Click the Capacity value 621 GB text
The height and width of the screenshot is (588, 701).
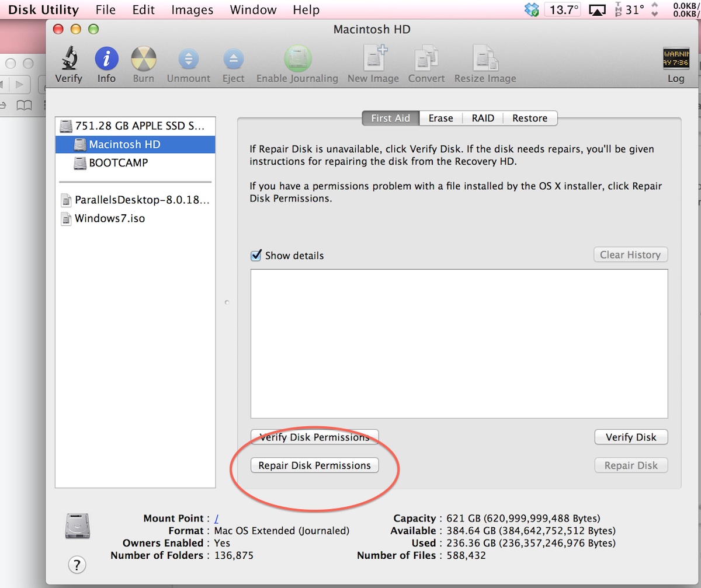[x=523, y=519]
